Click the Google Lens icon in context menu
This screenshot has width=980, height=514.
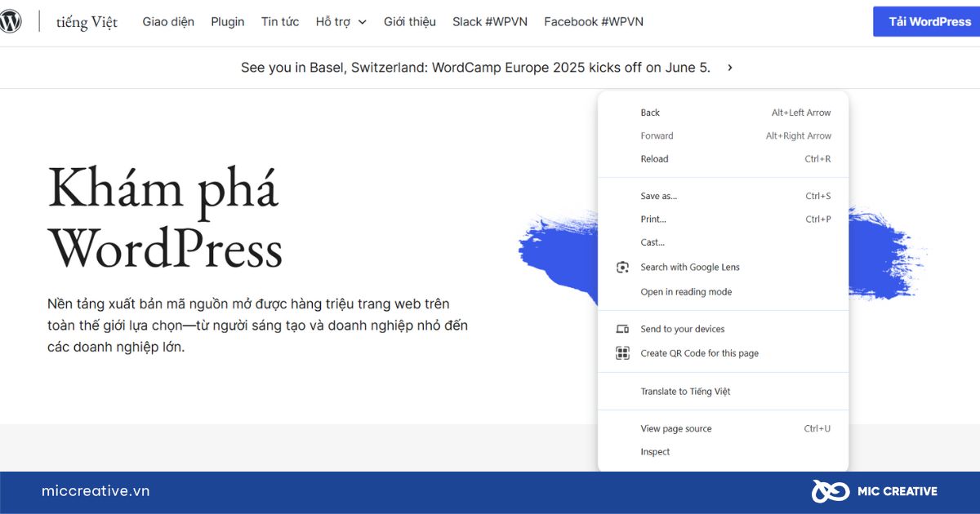(x=622, y=268)
